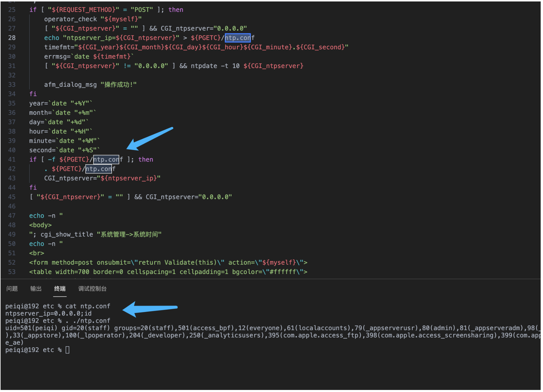Click operator_check on line 26
This screenshot has width=543, height=392.
(70, 19)
